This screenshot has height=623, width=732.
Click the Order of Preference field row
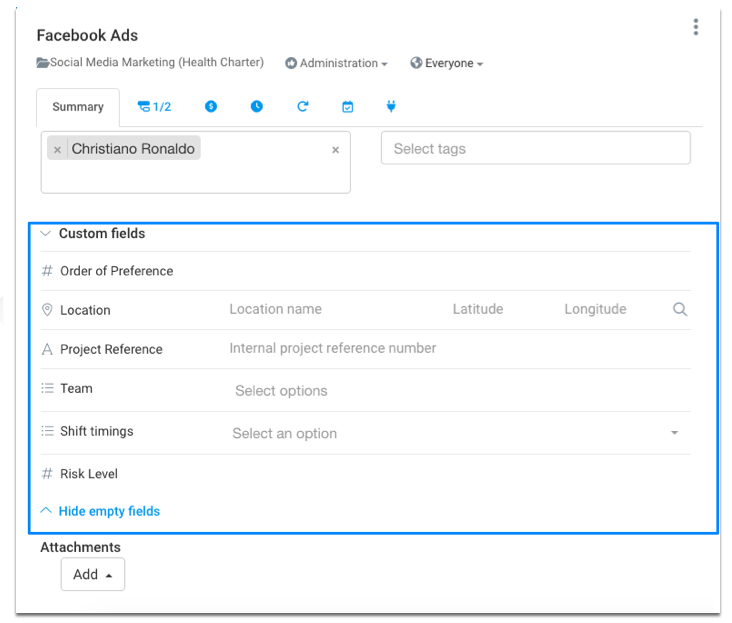(x=366, y=271)
